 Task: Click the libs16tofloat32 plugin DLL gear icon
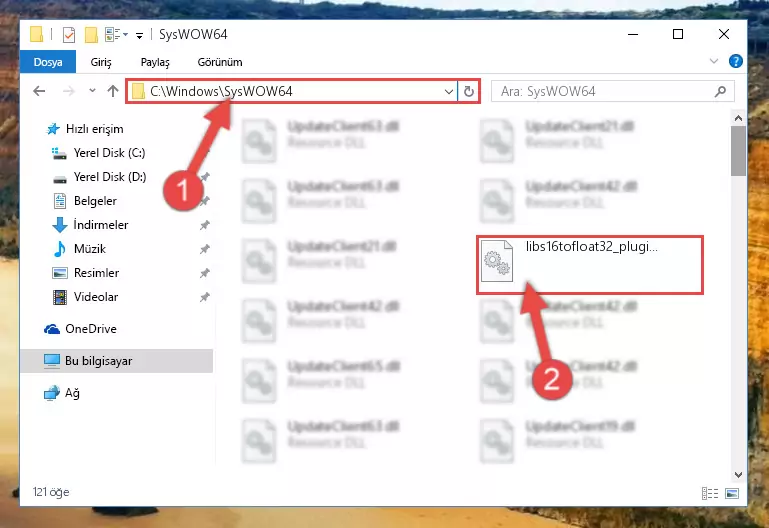497,261
